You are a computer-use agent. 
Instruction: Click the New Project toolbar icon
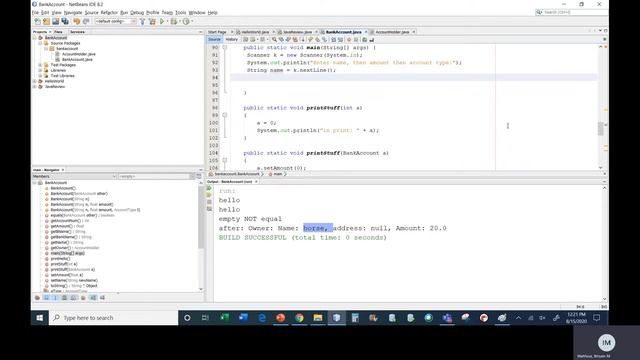tap(47, 21)
